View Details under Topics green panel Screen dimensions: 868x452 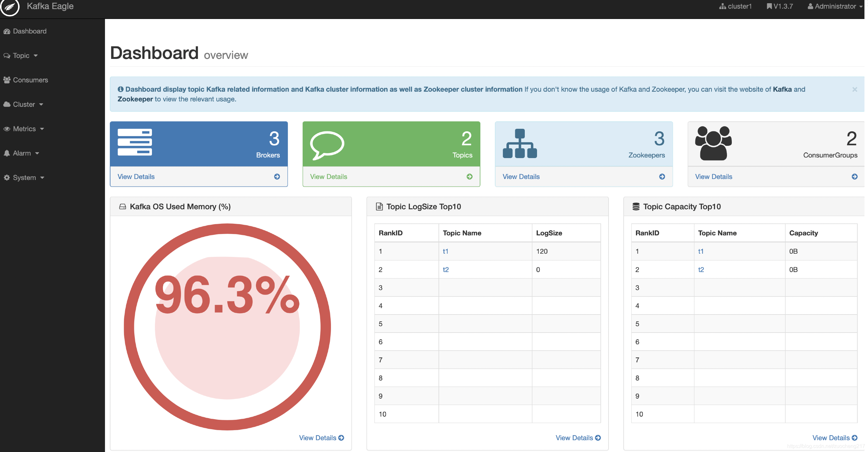coord(328,176)
